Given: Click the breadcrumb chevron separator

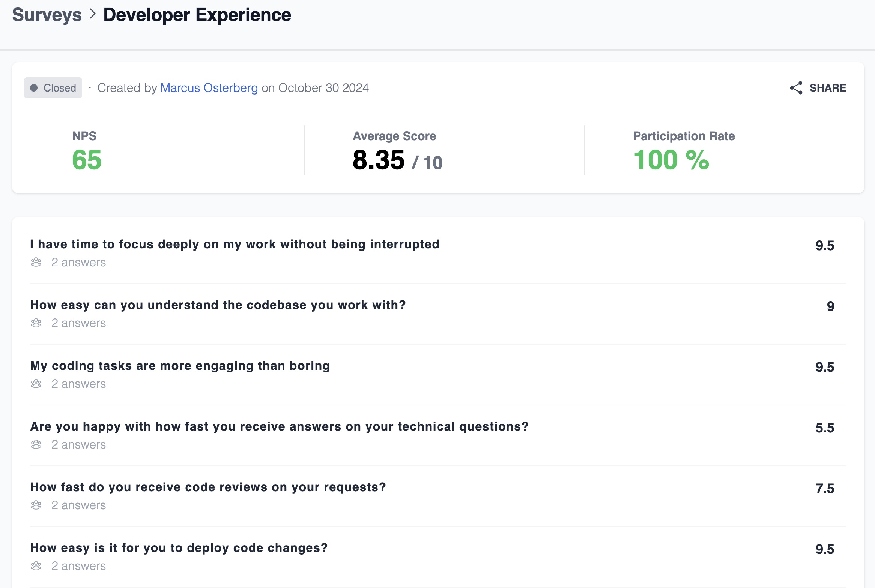Looking at the screenshot, I should (x=93, y=14).
